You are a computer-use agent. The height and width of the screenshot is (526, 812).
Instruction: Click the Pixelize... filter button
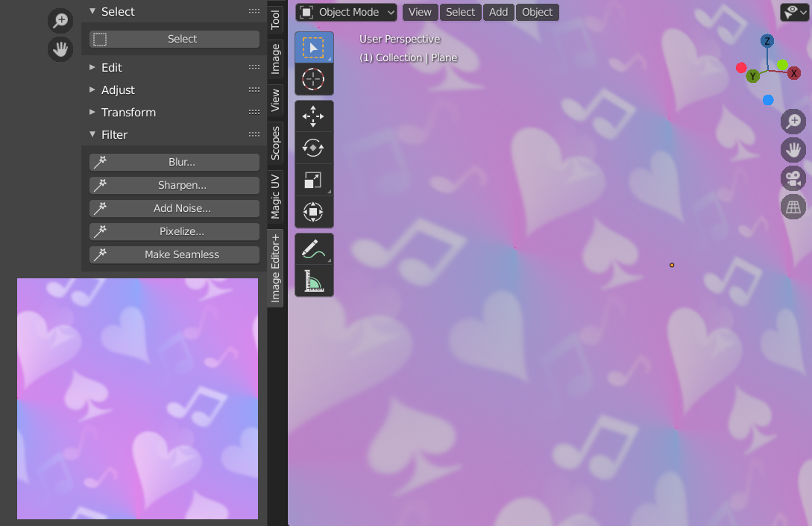[x=174, y=231]
